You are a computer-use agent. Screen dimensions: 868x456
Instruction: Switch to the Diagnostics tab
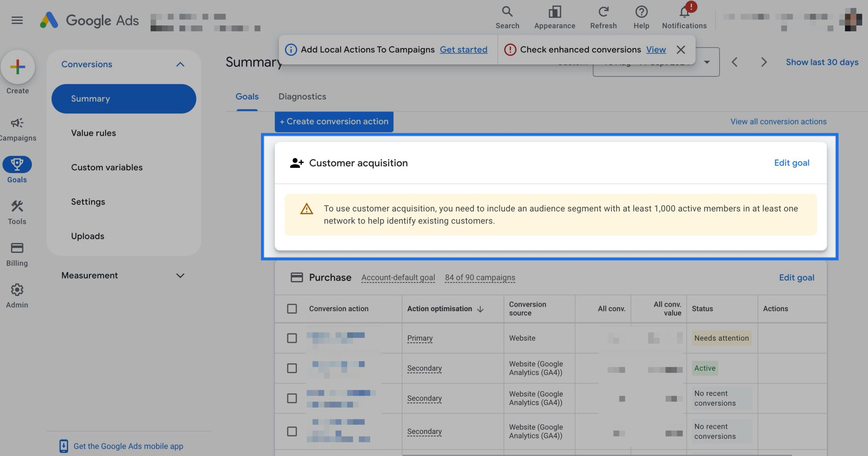click(x=302, y=97)
